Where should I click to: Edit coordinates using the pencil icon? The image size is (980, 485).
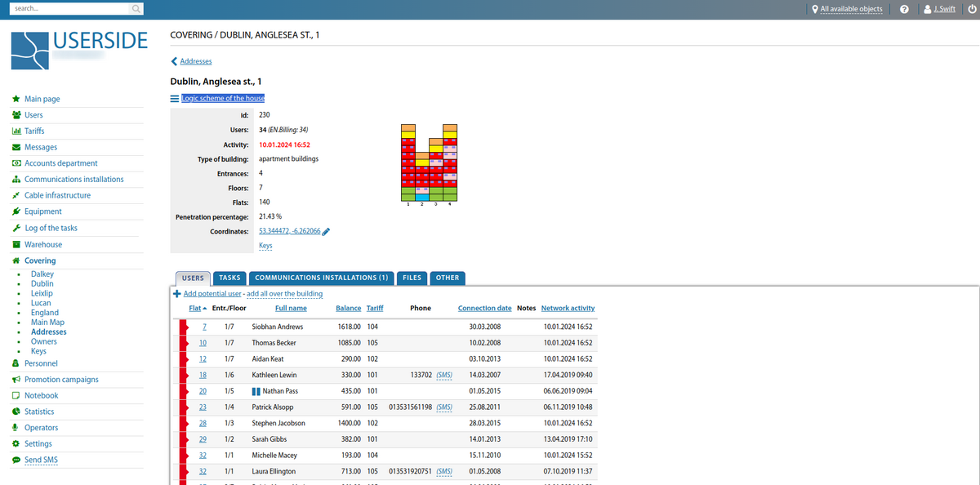coord(325,230)
